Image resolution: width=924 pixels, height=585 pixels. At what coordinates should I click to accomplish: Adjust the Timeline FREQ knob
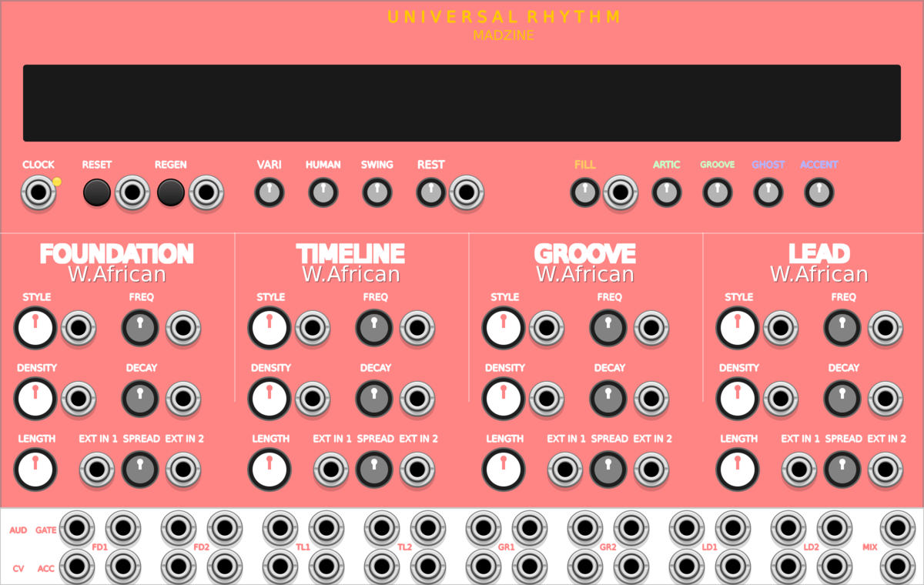tap(373, 328)
